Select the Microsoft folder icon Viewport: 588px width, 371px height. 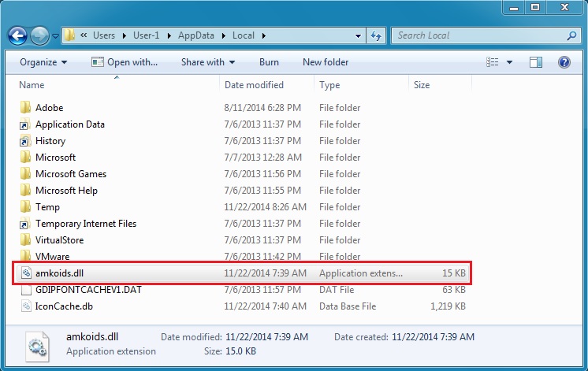tap(25, 157)
